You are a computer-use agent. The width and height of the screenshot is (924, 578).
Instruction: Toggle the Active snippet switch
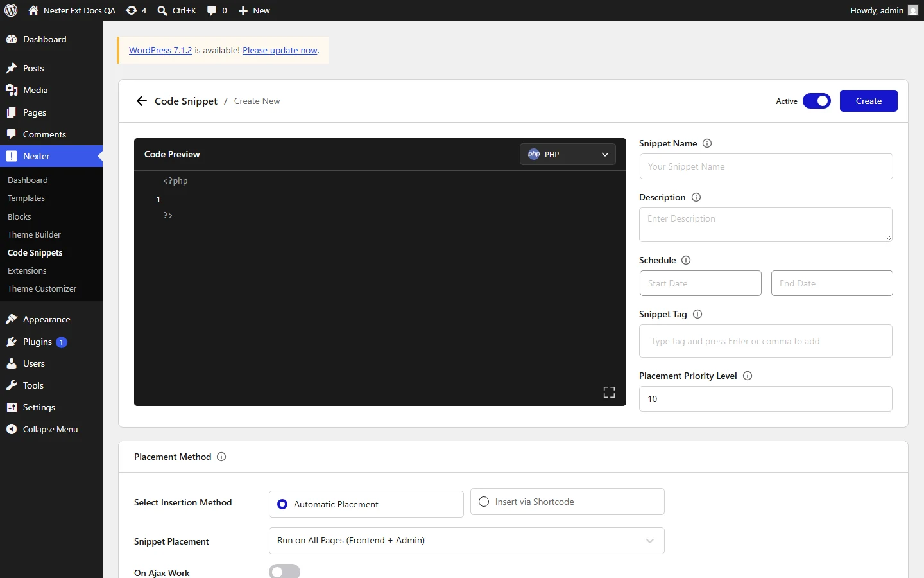(x=816, y=101)
